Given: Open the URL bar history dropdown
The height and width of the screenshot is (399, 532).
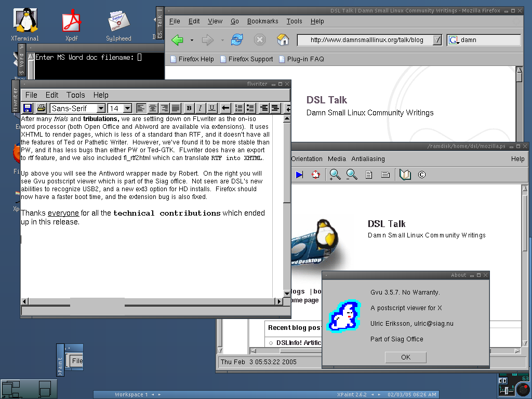Looking at the screenshot, I should tap(437, 40).
